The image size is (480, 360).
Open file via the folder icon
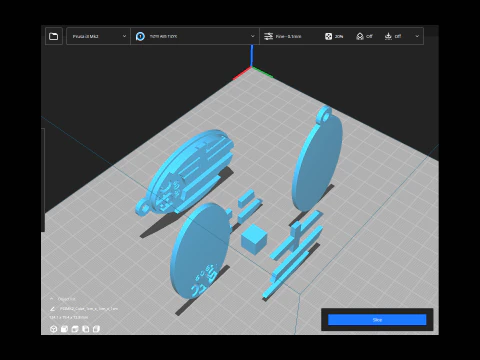[53, 36]
